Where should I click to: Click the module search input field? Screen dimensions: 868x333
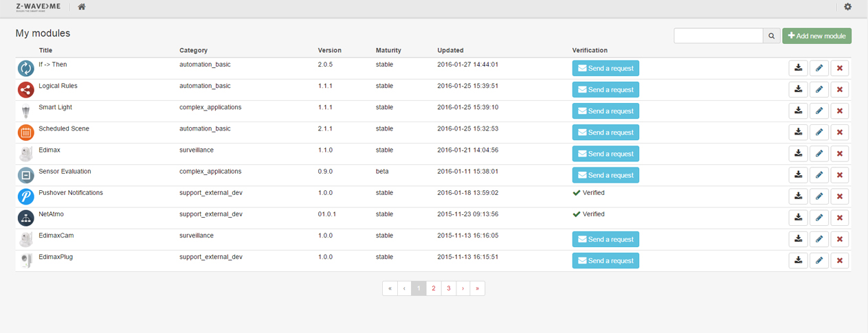tap(718, 36)
